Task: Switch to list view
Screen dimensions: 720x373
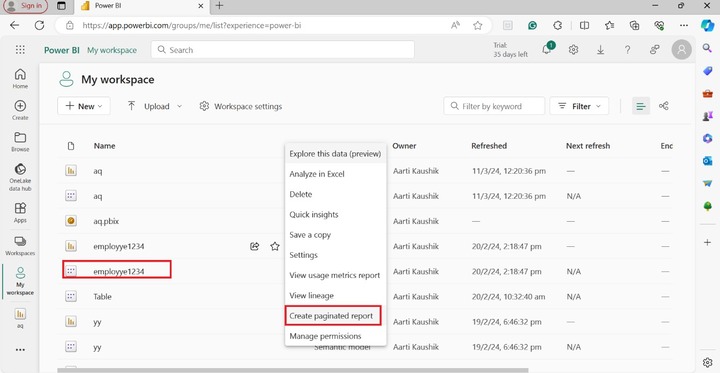Action: coord(641,106)
